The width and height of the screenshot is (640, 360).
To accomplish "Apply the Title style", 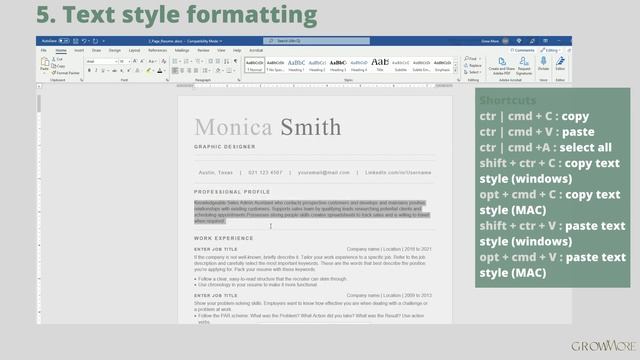I will [x=380, y=65].
